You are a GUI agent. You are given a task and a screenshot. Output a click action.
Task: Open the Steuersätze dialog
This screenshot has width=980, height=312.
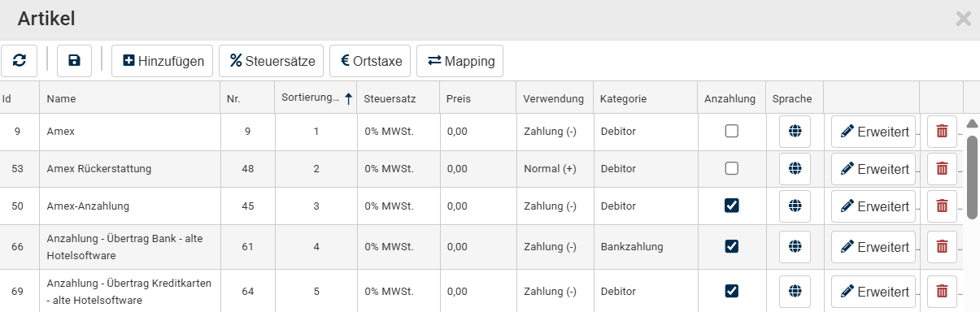[272, 61]
